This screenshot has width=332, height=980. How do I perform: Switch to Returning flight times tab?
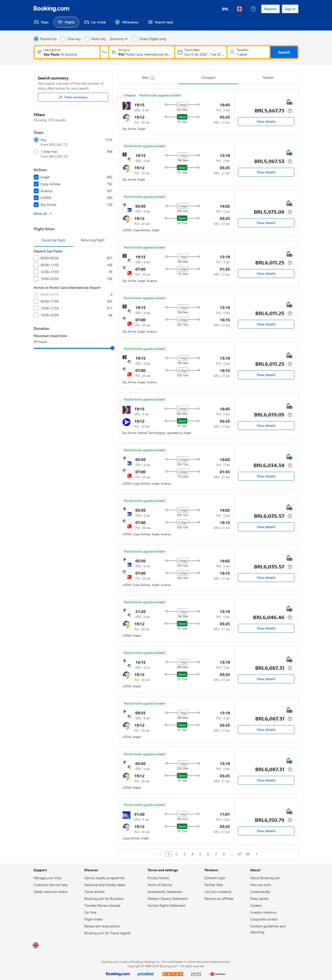93,240
